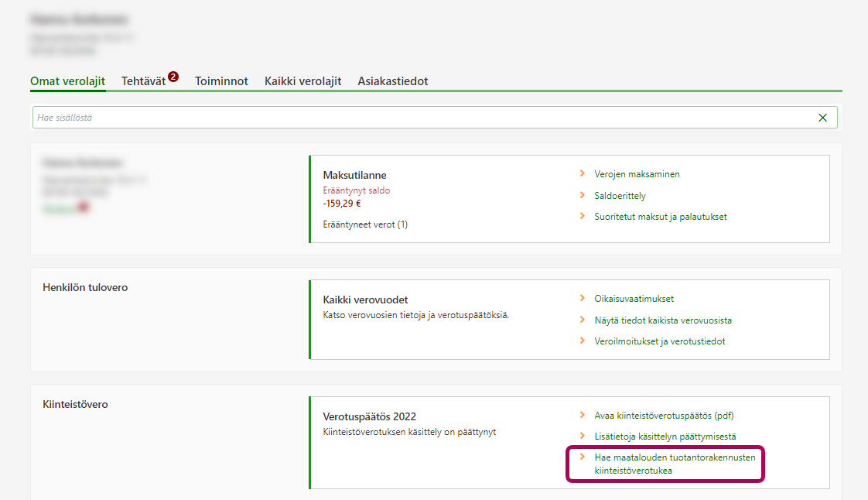
Task: View Erääntyneet verot (1) details
Action: coord(364,224)
